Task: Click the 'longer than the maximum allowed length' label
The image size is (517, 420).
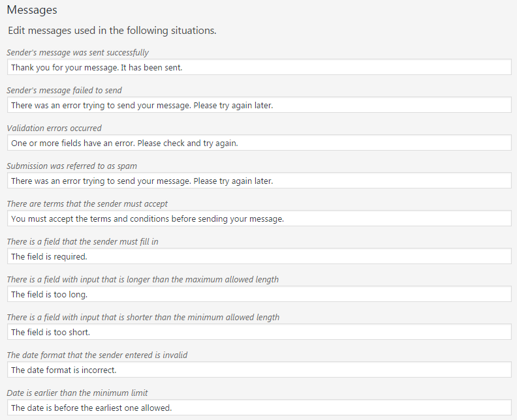Action: point(142,280)
